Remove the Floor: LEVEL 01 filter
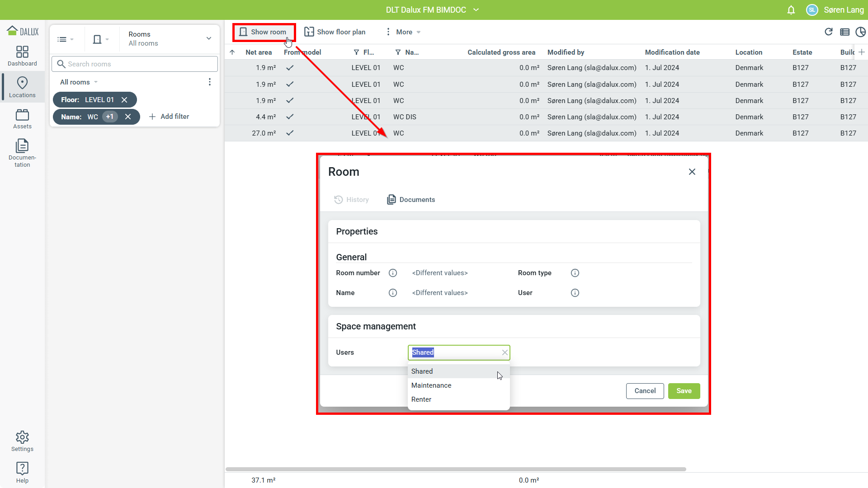The image size is (868, 488). (124, 100)
